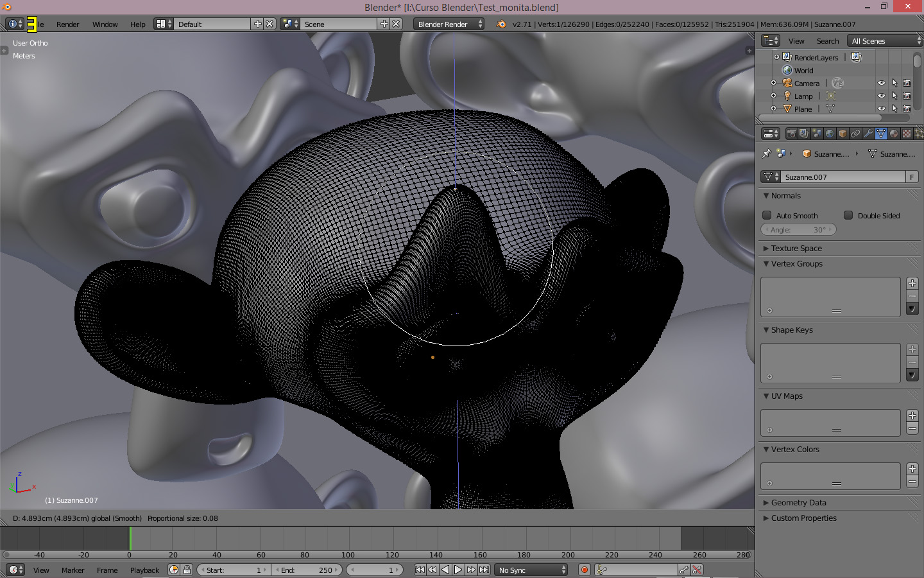
Task: Click the timeline Start frame field
Action: (234, 570)
